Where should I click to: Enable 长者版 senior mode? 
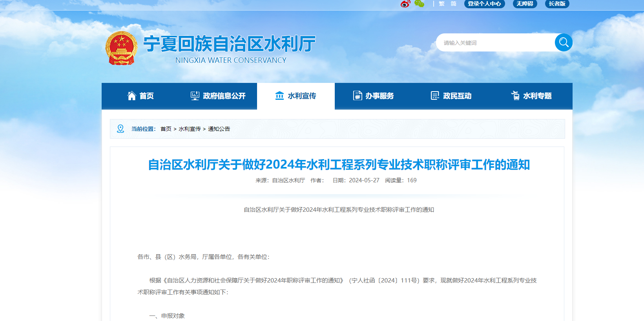[557, 4]
